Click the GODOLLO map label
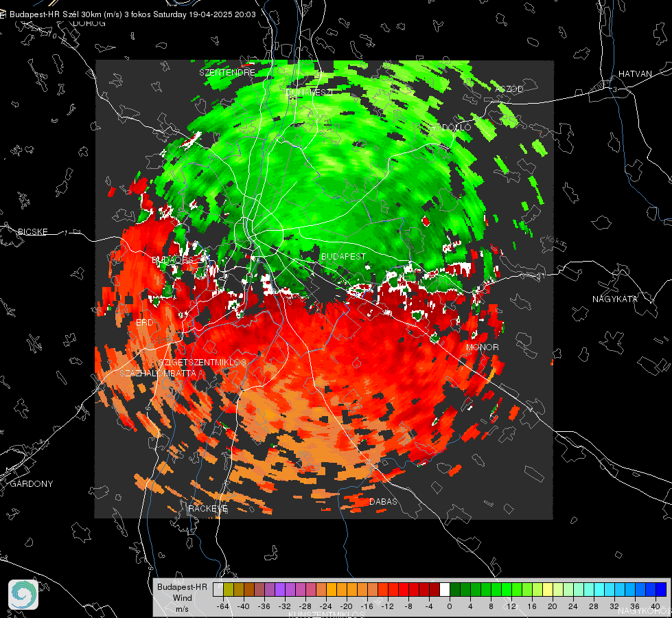Screen dimensions: 672x618 coord(450,127)
